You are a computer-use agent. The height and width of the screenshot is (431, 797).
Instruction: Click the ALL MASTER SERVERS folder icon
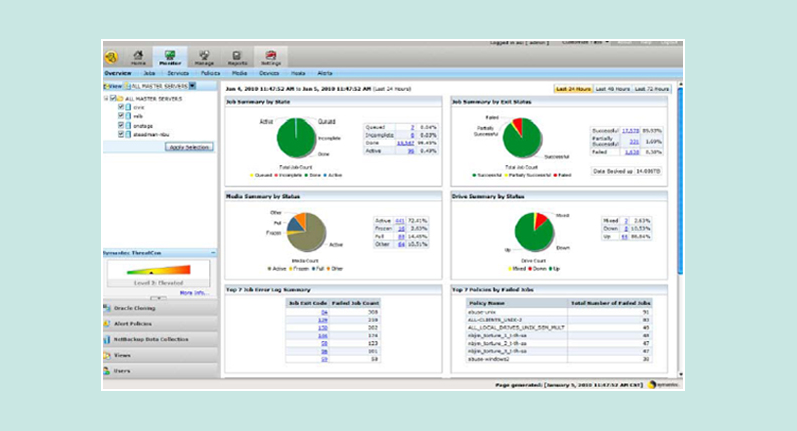click(x=120, y=99)
